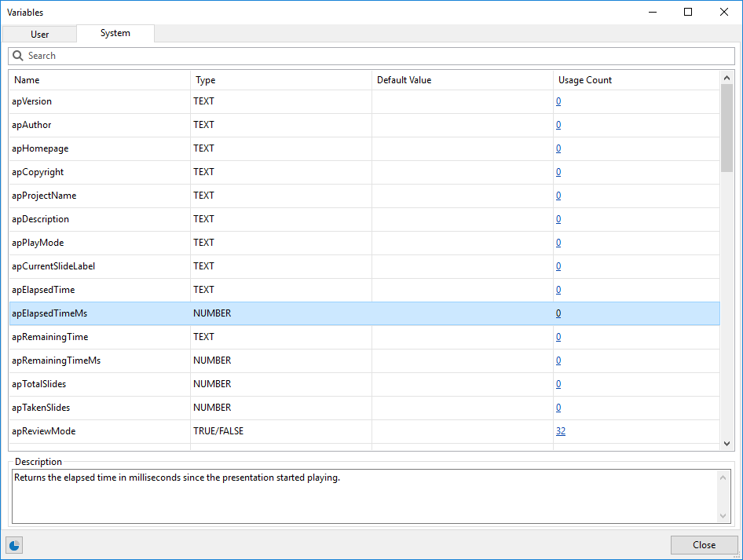Click the Close button

click(705, 545)
